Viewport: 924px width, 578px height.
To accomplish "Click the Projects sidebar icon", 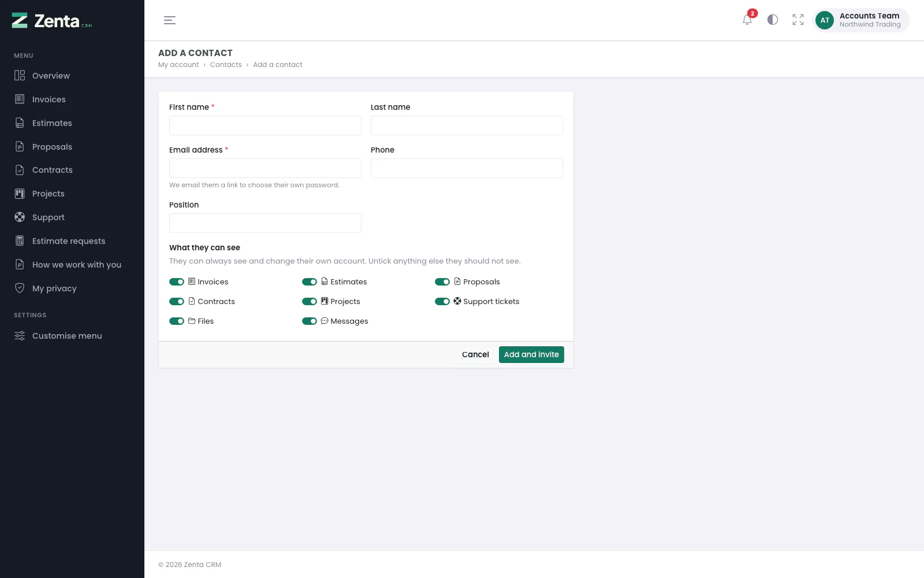I will click(20, 194).
